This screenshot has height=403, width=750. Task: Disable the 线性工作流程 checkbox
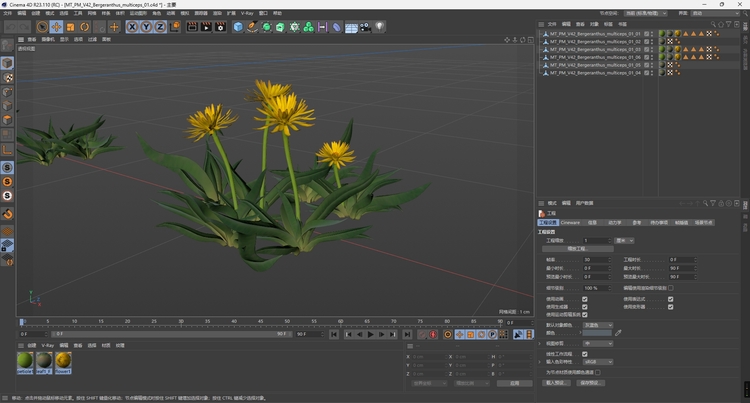tap(585, 353)
